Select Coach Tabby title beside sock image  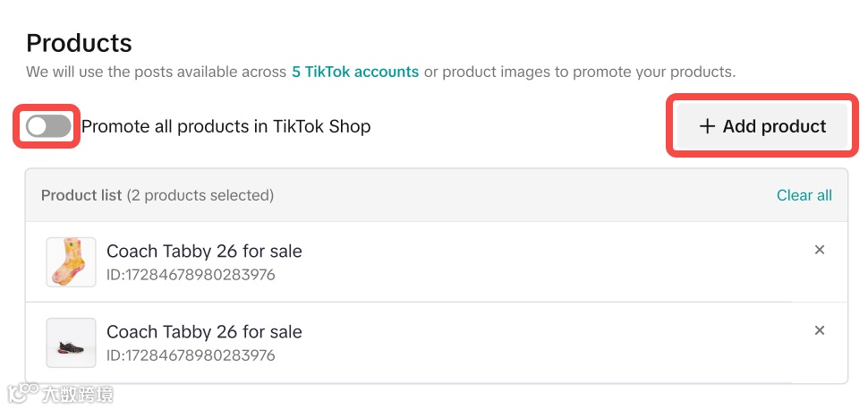204,251
